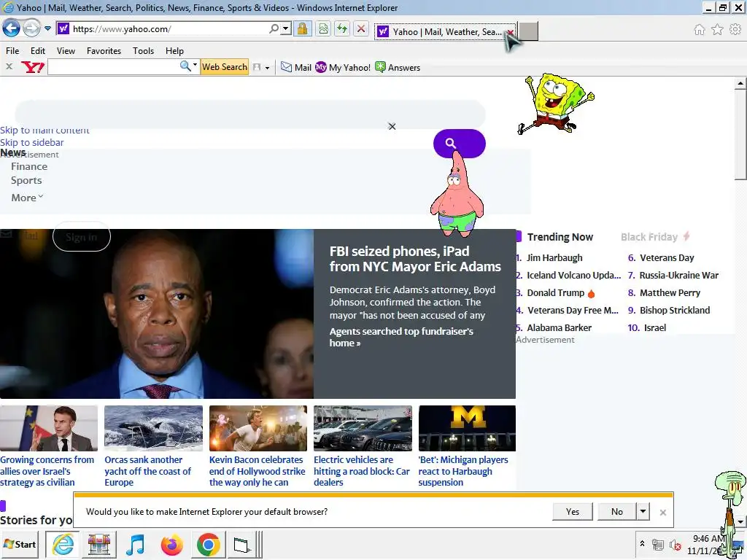Open the Help menu
Screen dimensions: 747x560
174,50
